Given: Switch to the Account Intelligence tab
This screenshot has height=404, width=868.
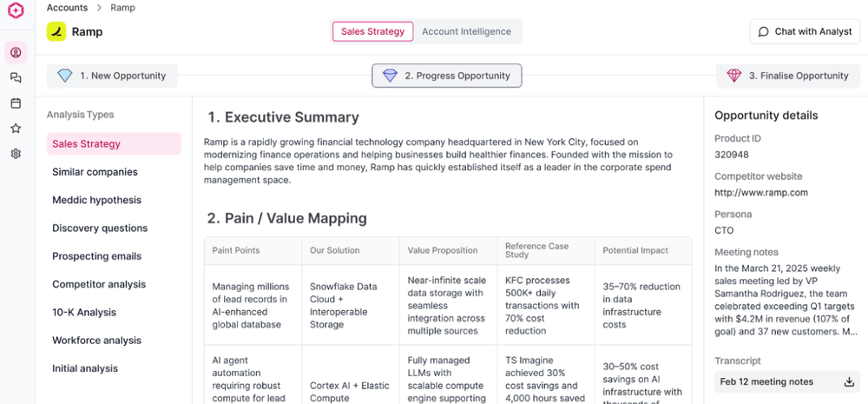Looking at the screenshot, I should pyautogui.click(x=467, y=31).
